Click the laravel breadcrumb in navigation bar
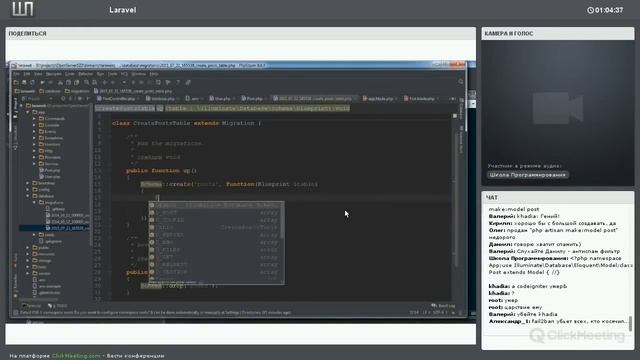Screen dimensions: 640x360 [x=25, y=91]
